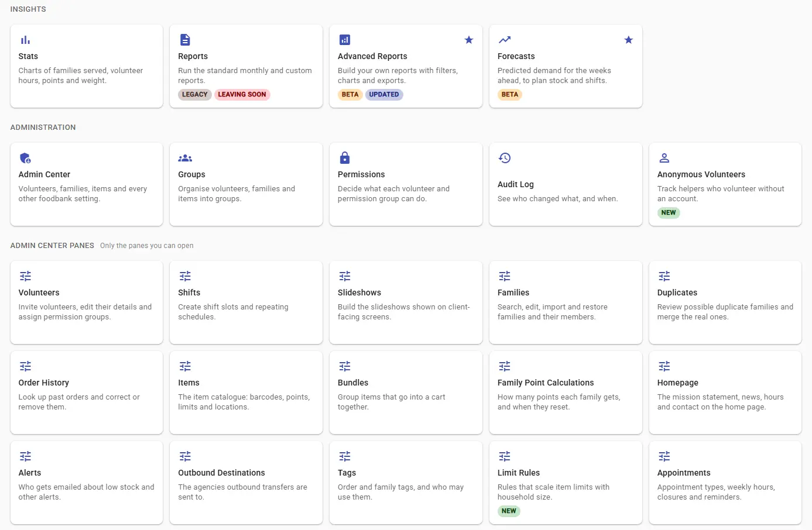Image resolution: width=812 pixels, height=530 pixels.
Task: Open the Tags pane card
Action: tap(406, 483)
